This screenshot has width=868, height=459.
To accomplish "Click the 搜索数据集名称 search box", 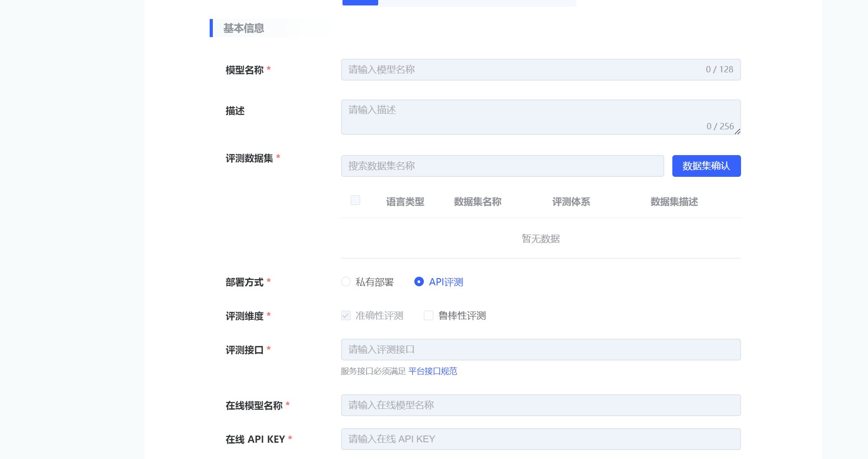I will (x=502, y=166).
